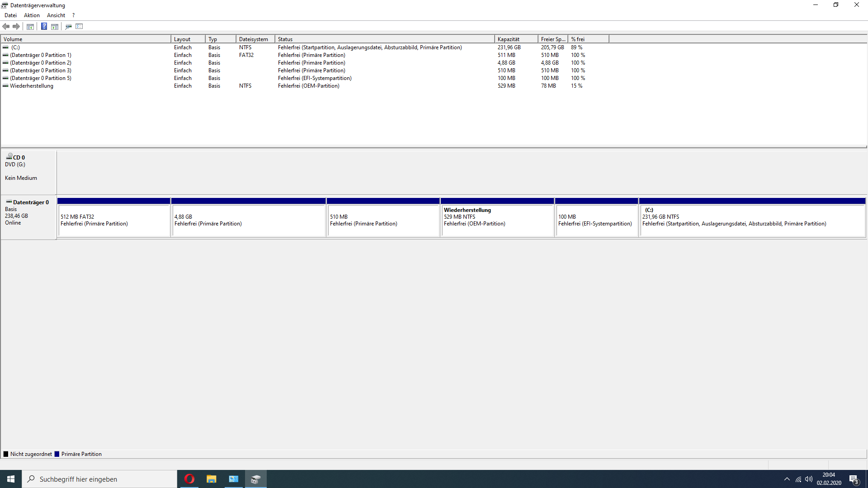The width and height of the screenshot is (868, 488).
Task: Open the Ansicht menu
Action: click(56, 15)
